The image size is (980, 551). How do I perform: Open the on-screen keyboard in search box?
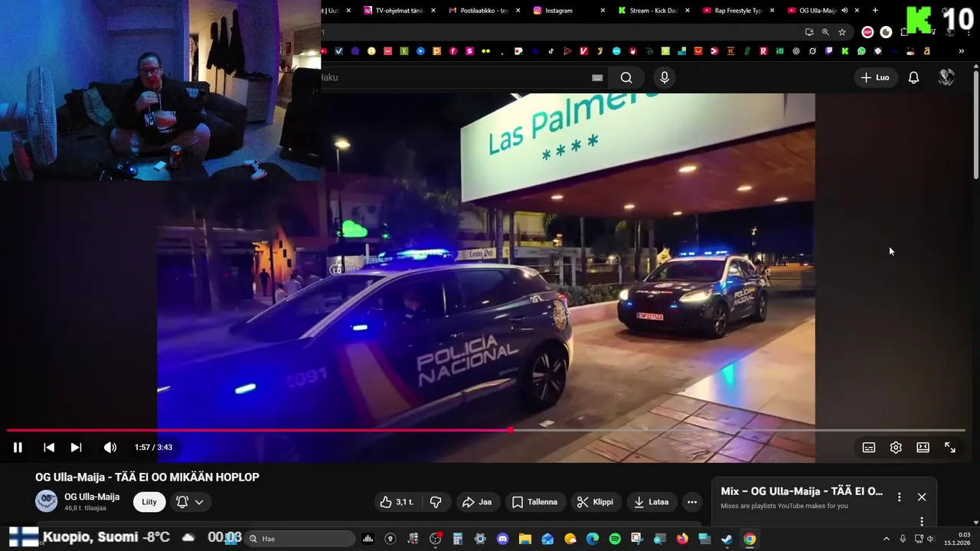(597, 77)
